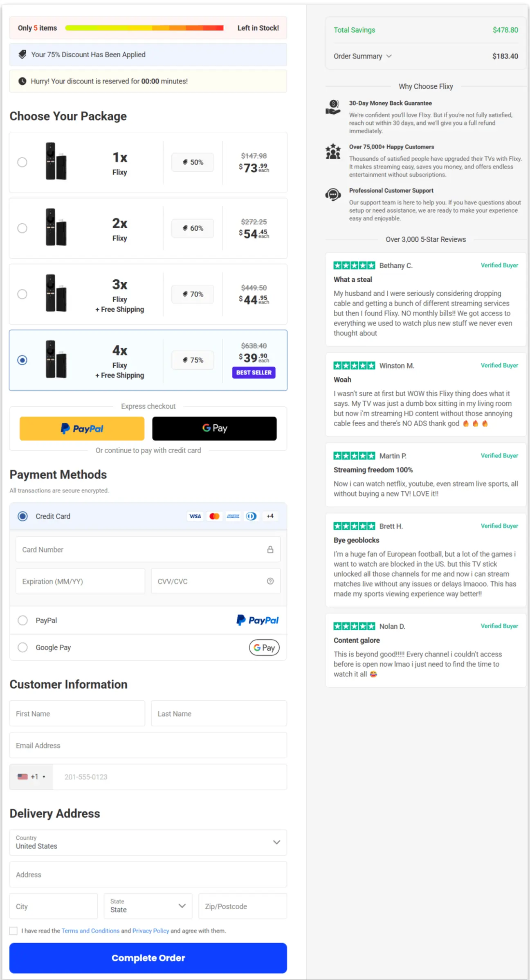The height and width of the screenshot is (980, 530).
Task: Click the Diners Club card icon
Action: pyautogui.click(x=252, y=516)
